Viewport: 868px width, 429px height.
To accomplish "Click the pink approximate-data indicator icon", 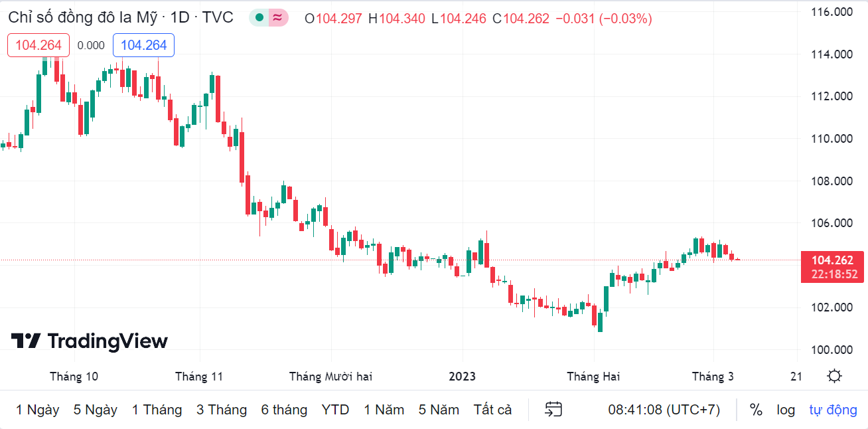I will [278, 18].
